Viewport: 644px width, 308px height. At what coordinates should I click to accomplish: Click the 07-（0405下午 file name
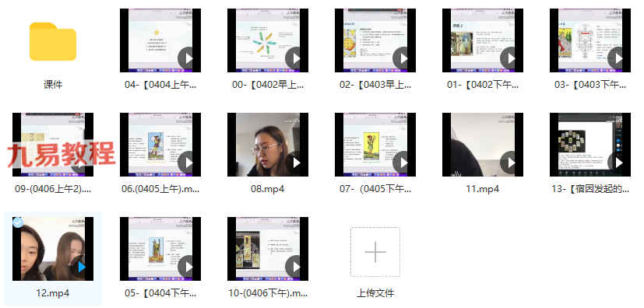click(375, 189)
